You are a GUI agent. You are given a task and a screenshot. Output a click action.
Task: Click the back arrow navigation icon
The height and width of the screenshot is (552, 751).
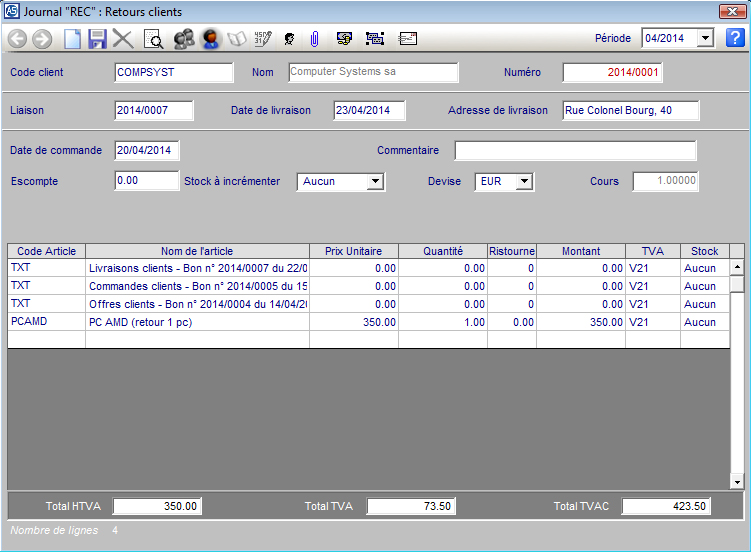(x=17, y=39)
